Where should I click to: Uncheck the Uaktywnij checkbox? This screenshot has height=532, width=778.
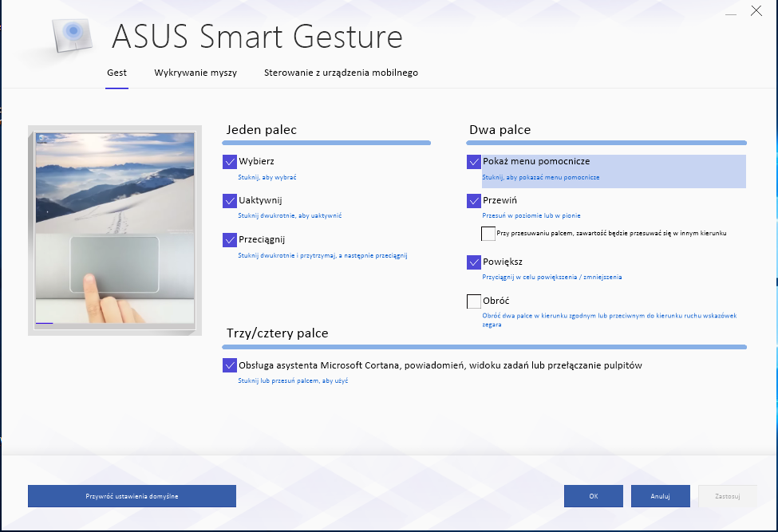[x=230, y=201]
